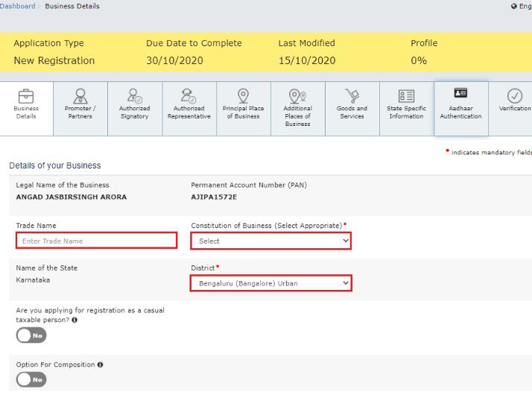
Task: Click the Enter Trade Name field
Action: tap(96, 241)
